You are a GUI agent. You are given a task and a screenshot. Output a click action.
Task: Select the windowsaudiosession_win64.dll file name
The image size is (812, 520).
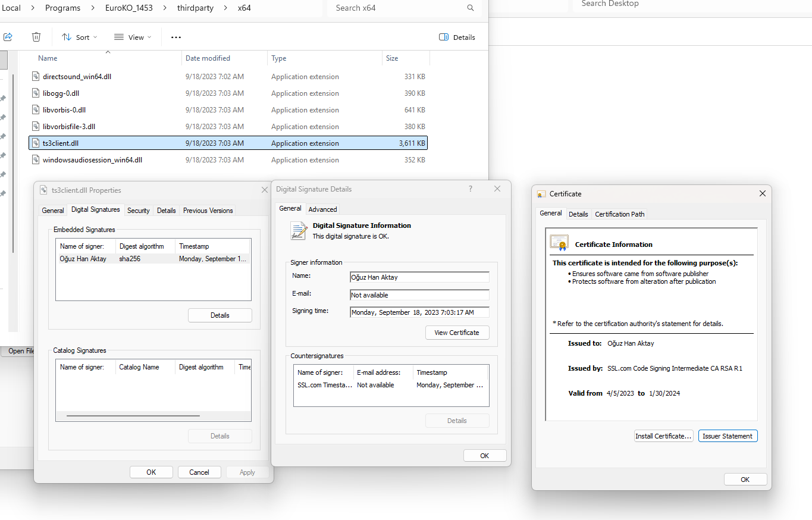pos(92,160)
